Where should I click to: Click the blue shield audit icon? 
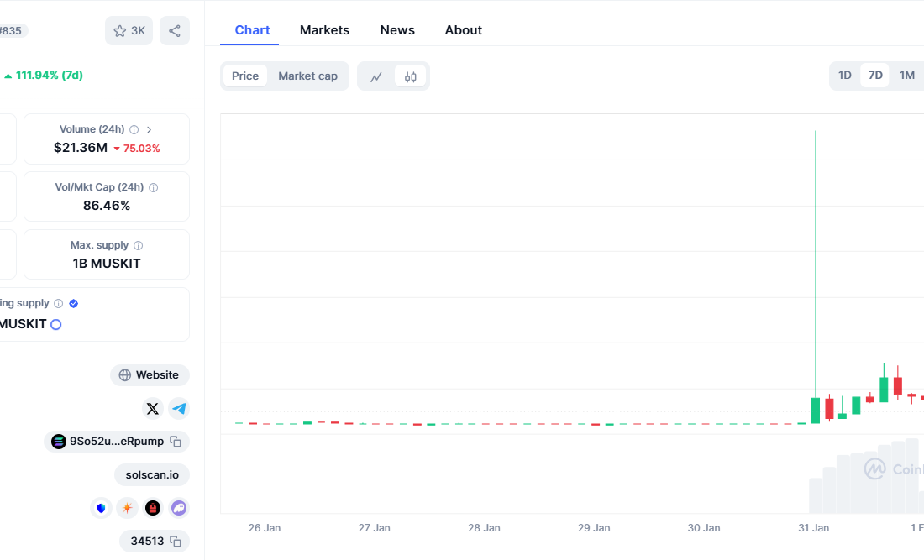click(x=102, y=508)
